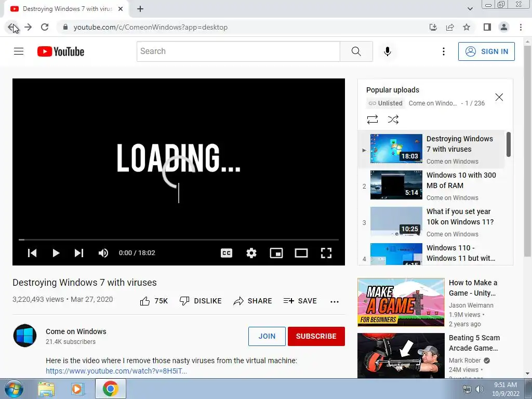Open Jason Weimann channel name
This screenshot has height=399, width=532.
click(471, 305)
